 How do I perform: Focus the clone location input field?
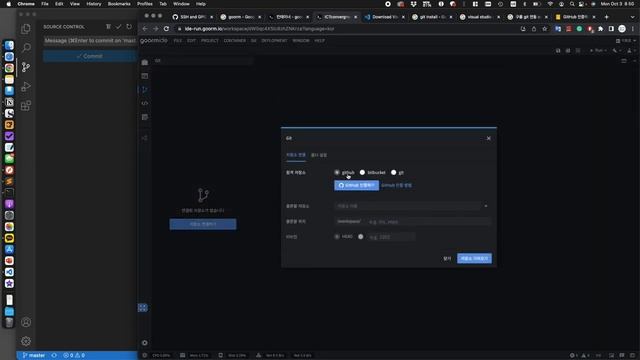click(x=429, y=222)
